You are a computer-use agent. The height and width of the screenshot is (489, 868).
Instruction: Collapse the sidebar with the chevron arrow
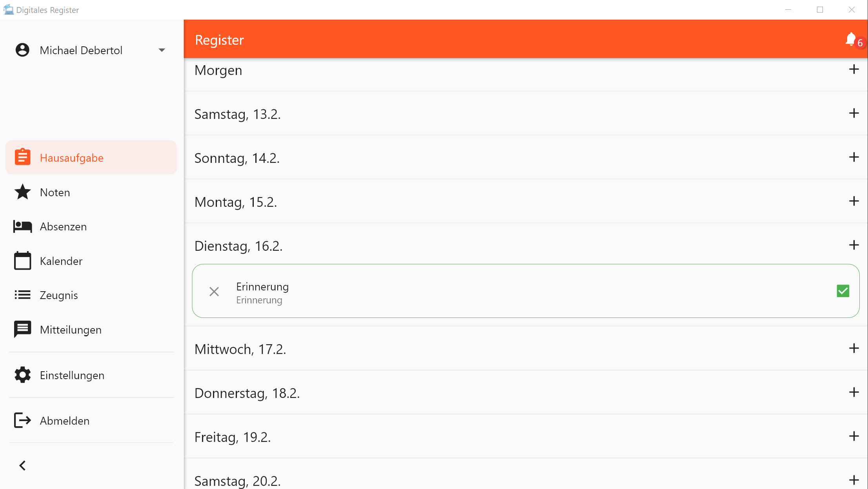[22, 465]
